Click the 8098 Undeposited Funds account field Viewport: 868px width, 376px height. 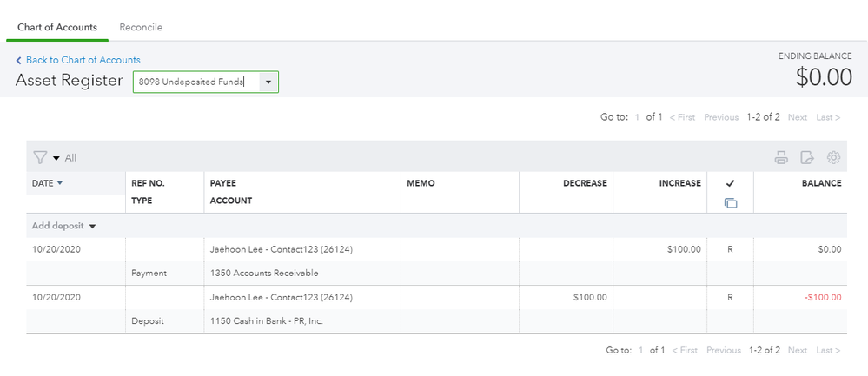click(x=195, y=82)
